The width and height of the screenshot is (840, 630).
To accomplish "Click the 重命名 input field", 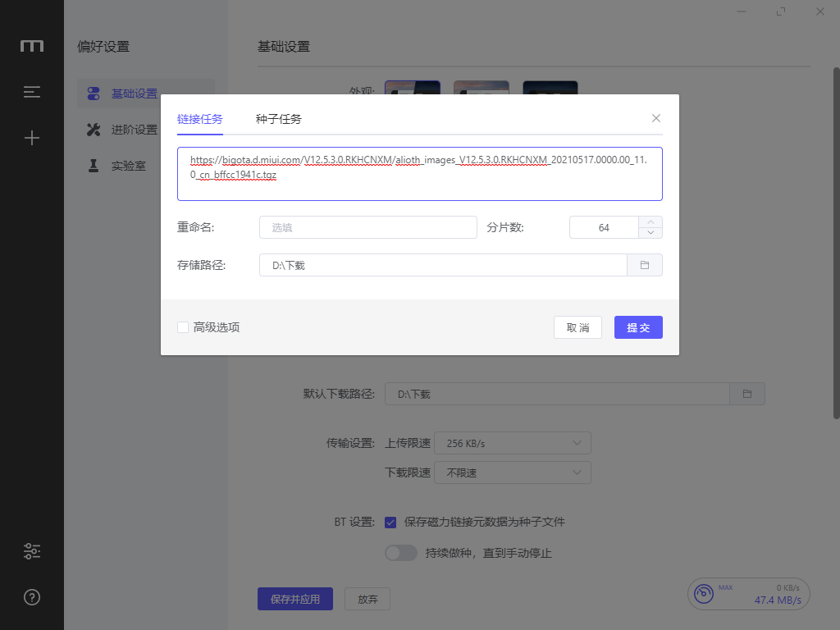I will coord(367,227).
